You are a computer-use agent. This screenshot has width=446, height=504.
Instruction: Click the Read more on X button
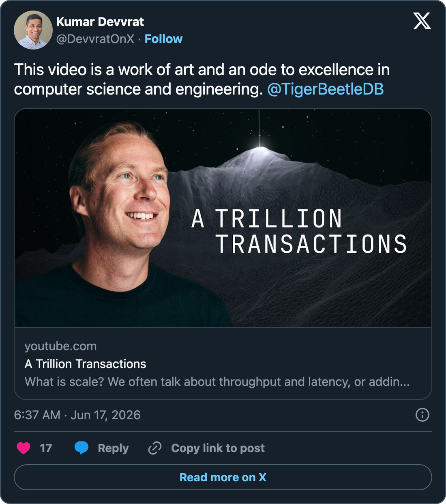(x=223, y=477)
